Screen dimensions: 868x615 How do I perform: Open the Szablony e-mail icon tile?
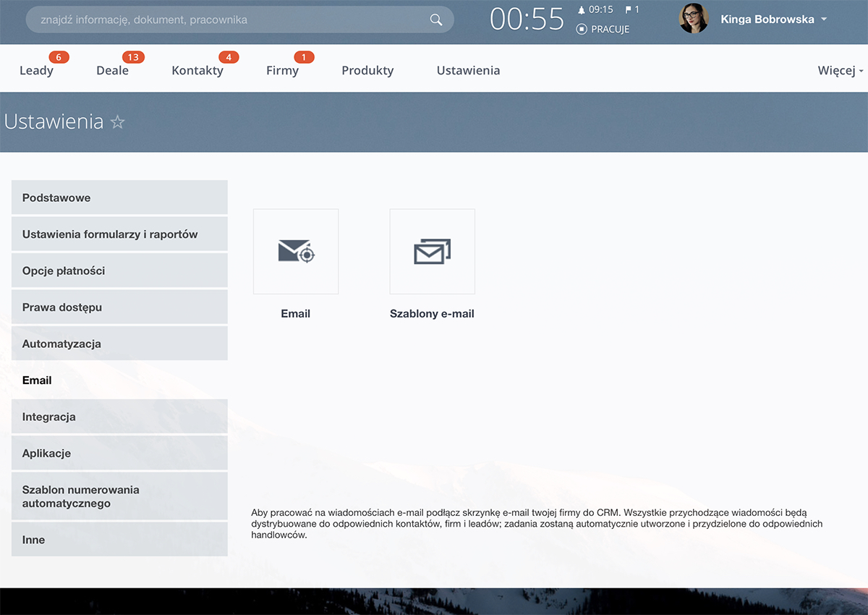click(432, 252)
